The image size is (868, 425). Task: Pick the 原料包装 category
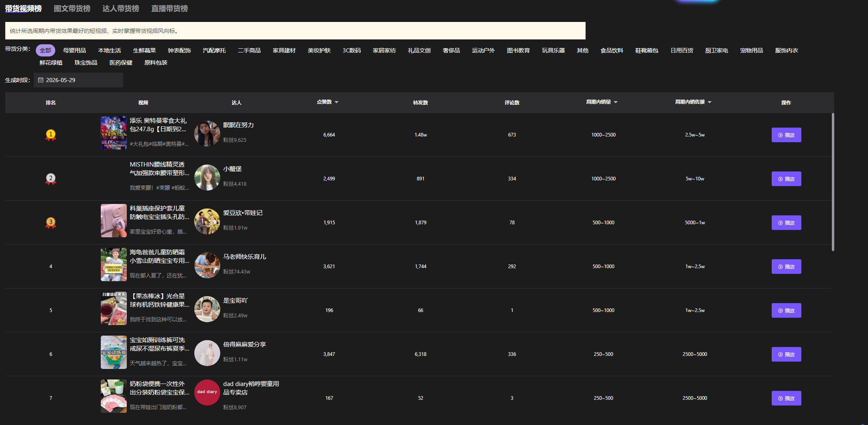pos(156,63)
